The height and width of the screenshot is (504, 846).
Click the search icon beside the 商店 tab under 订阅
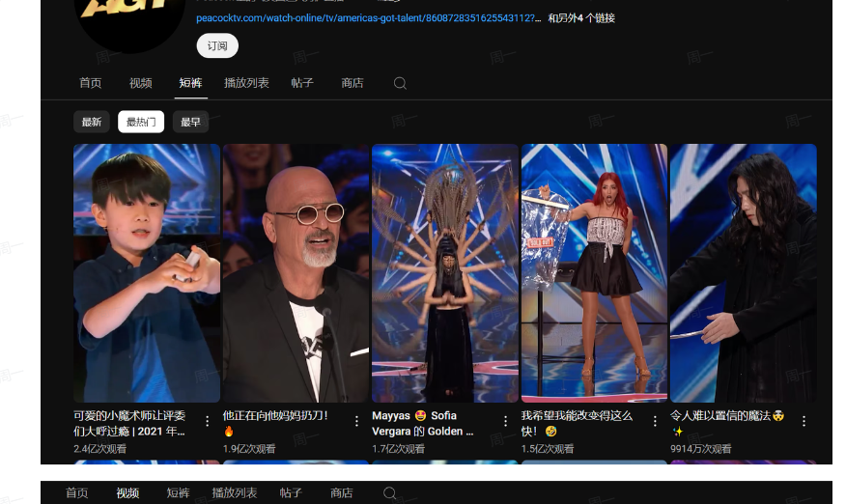400,84
